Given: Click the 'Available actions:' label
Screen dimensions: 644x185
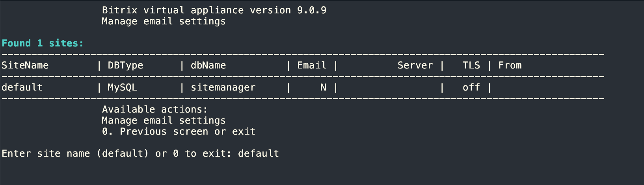Looking at the screenshot, I should [x=154, y=109].
